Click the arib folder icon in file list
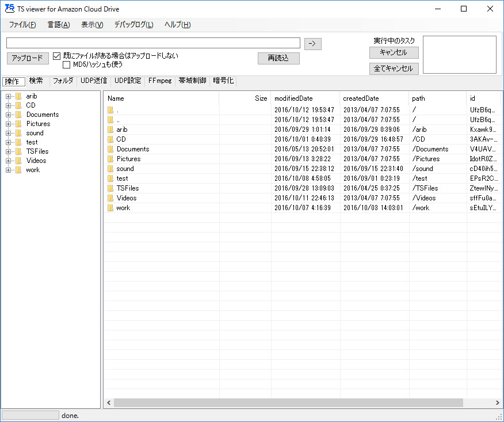Screen dimensions: 504x422 point(110,130)
